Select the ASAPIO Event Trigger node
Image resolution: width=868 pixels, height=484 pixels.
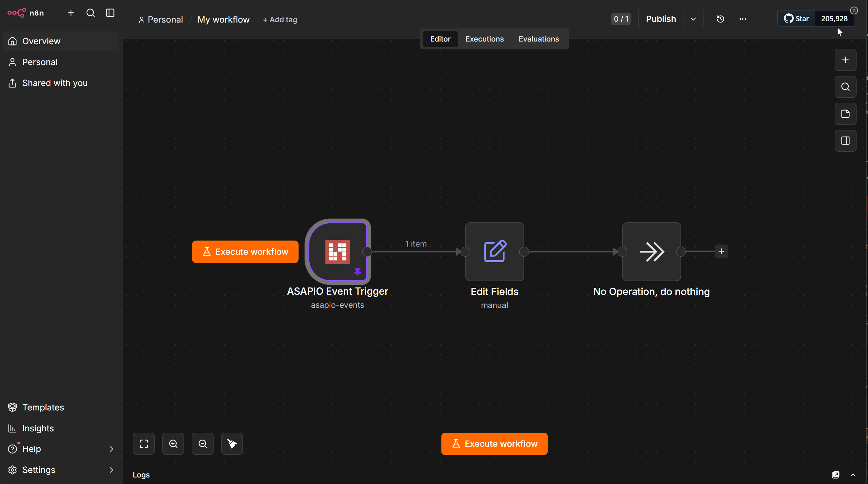coord(337,251)
